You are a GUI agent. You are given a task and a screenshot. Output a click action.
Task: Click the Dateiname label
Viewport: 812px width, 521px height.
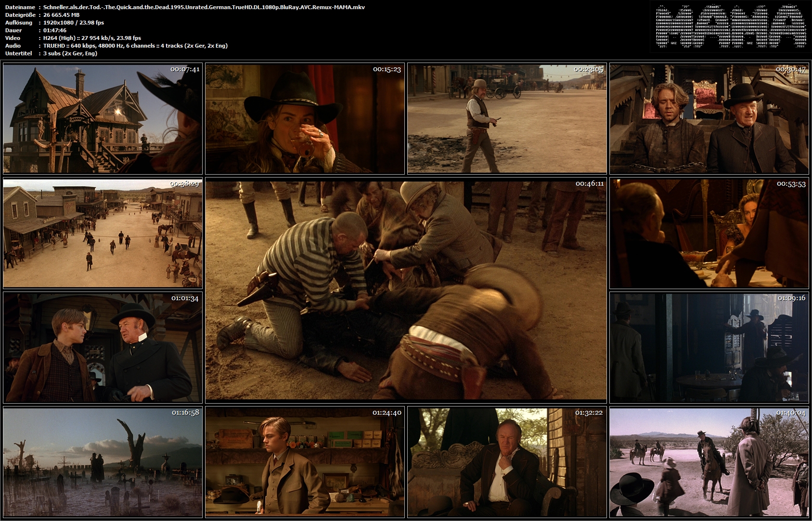pos(20,7)
